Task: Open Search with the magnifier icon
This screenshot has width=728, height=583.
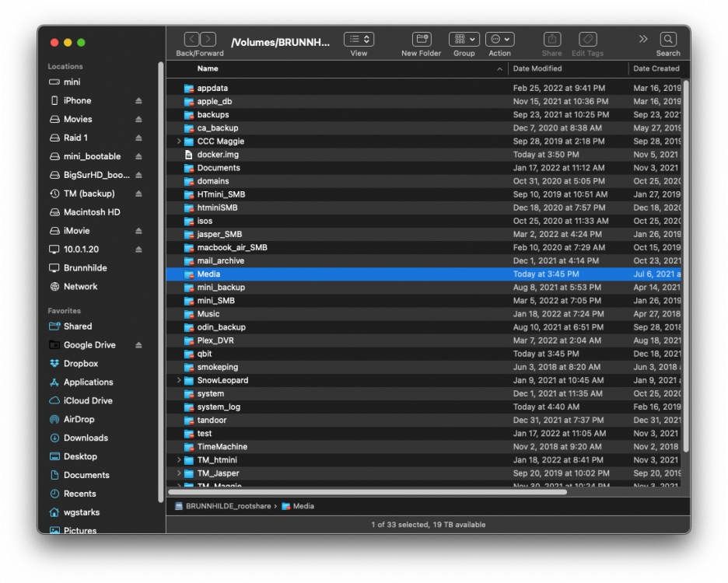Action: 668,40
